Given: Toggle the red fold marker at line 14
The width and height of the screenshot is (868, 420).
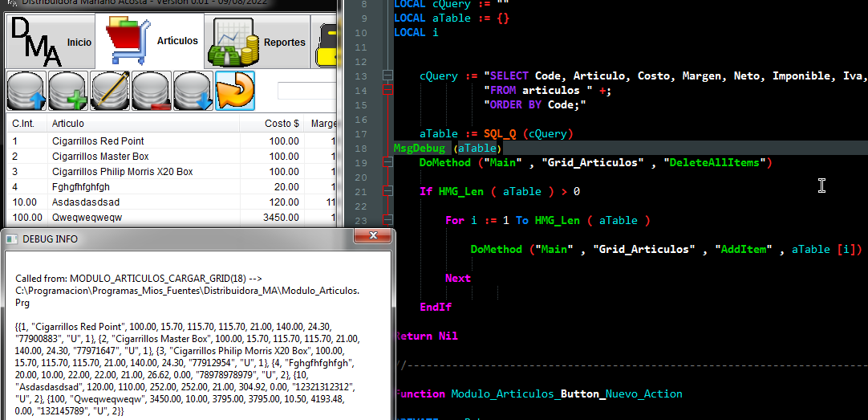Looking at the screenshot, I should click(x=388, y=90).
